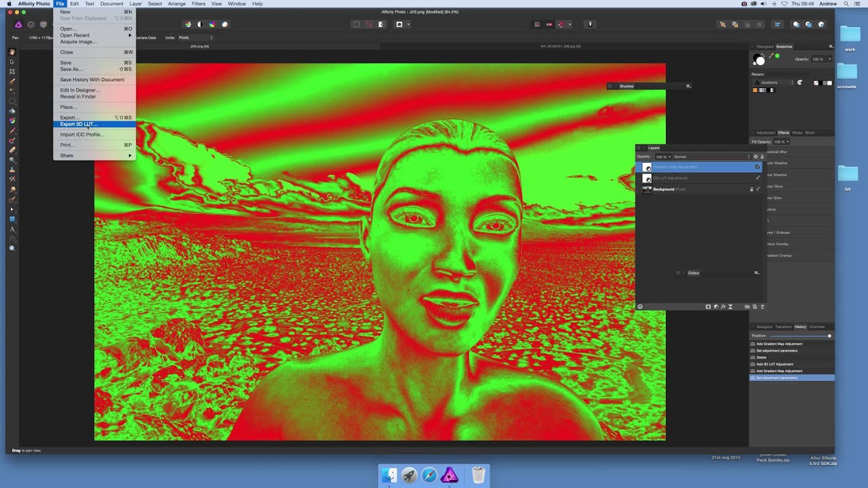Pick colour with the eyedropper in Swatches
This screenshot has height=488, width=868.
tap(771, 56)
